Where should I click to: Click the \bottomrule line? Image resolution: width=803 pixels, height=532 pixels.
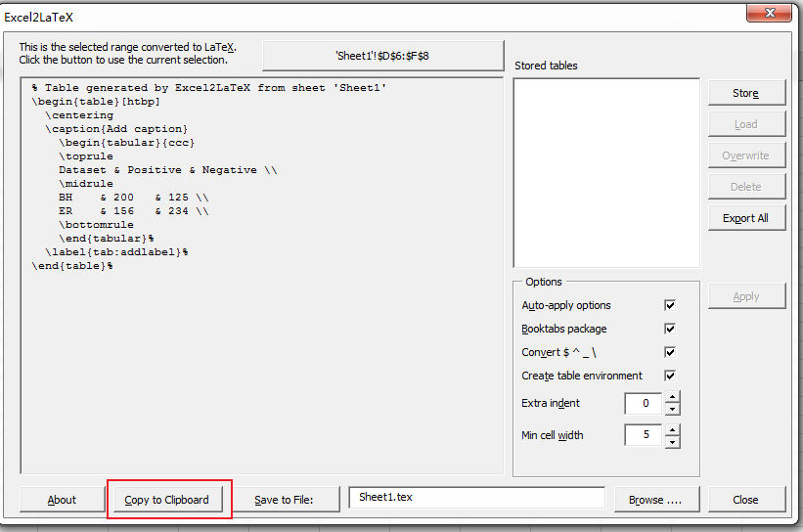96,225
